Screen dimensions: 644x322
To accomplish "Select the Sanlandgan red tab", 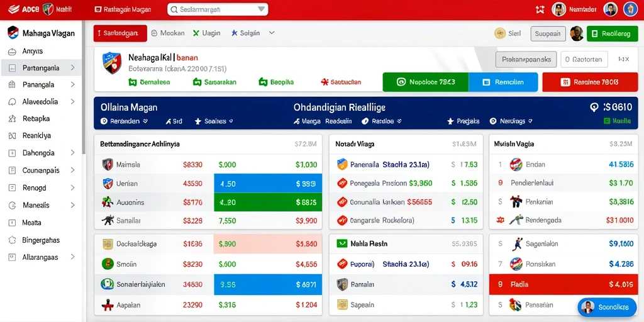I will (x=120, y=33).
